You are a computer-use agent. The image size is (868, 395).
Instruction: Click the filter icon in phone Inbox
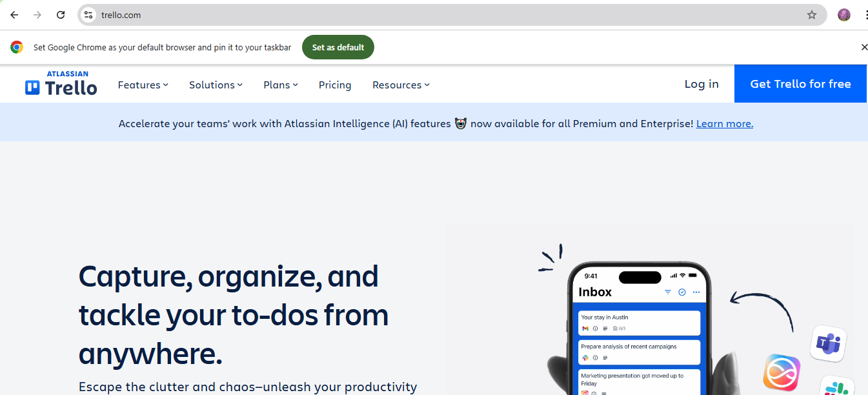668,292
